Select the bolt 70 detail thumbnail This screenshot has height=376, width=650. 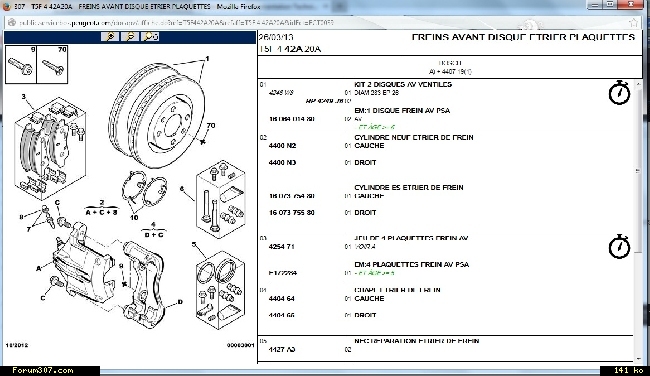tap(52, 64)
